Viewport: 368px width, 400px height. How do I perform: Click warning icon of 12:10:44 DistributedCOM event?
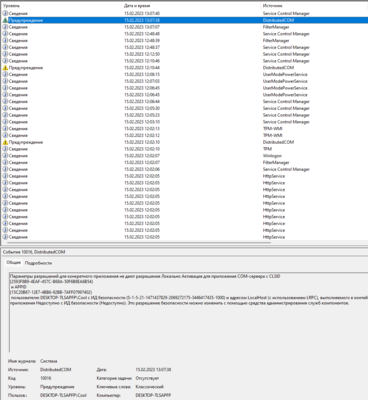(5, 68)
